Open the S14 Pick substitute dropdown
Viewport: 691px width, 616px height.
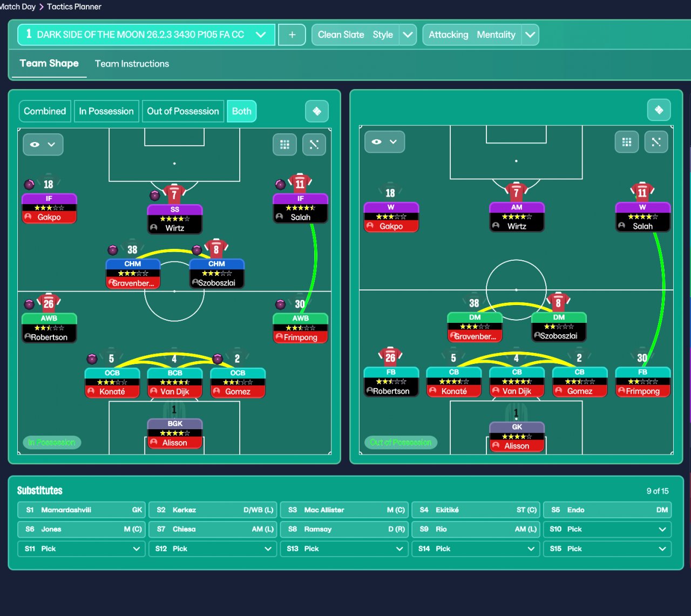tap(476, 549)
